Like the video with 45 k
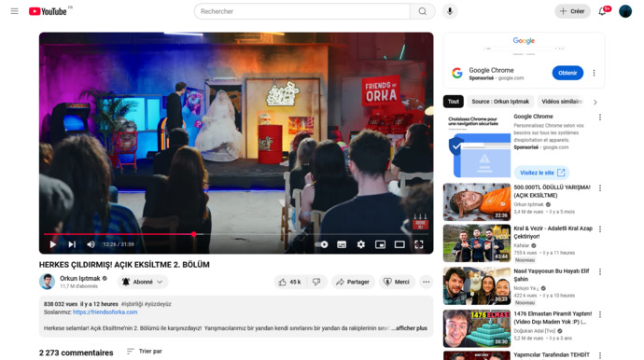The width and height of the screenshot is (644, 360). 289,282
